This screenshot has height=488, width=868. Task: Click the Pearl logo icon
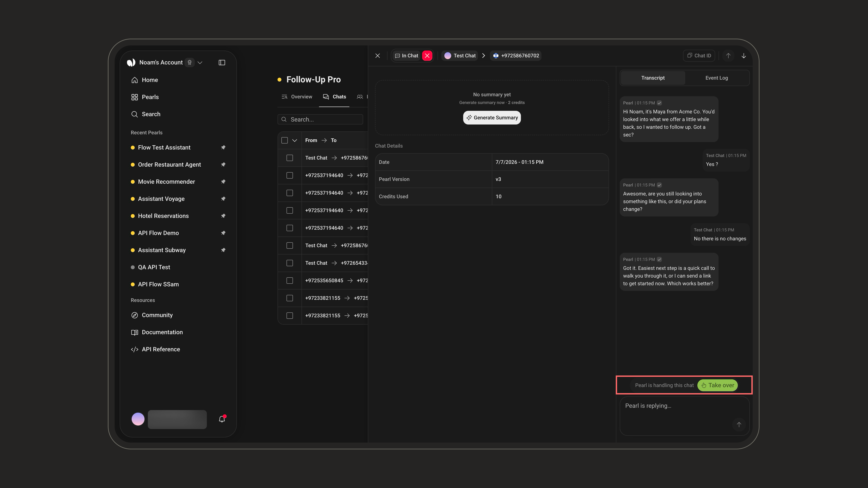tap(131, 63)
